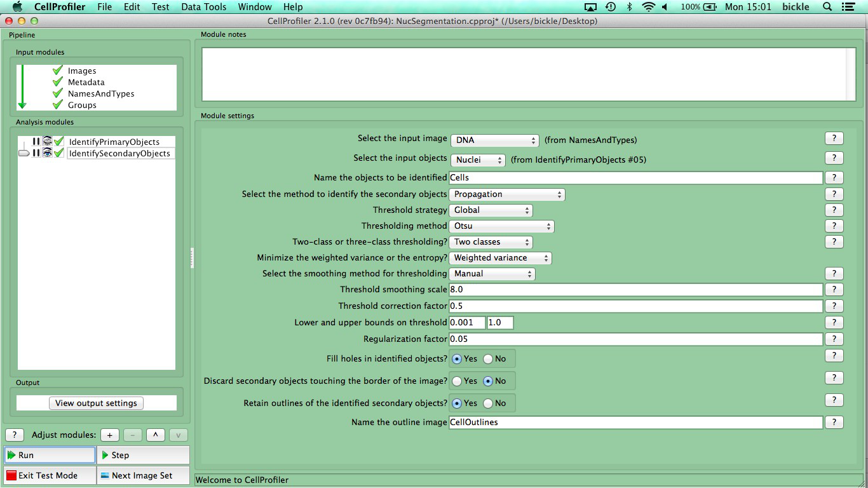This screenshot has height=488, width=868.
Task: Toggle the eye icon for IdentifySecondaryObjects
Action: point(47,153)
